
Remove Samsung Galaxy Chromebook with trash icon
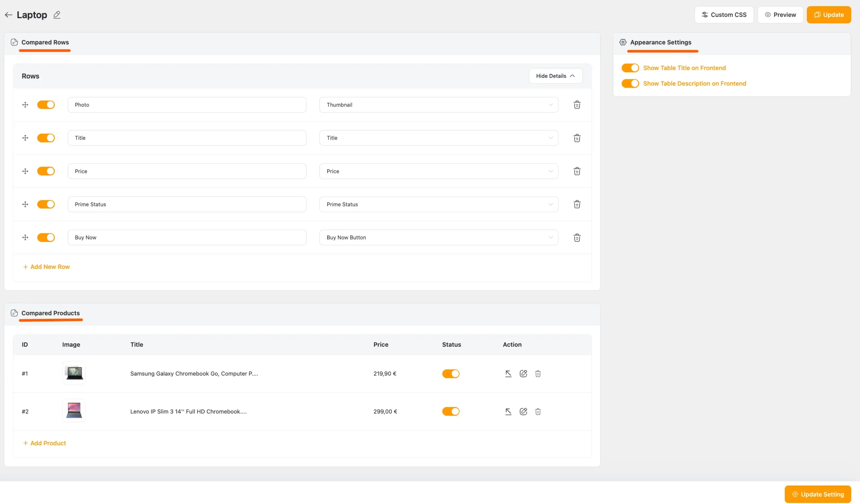(x=538, y=374)
